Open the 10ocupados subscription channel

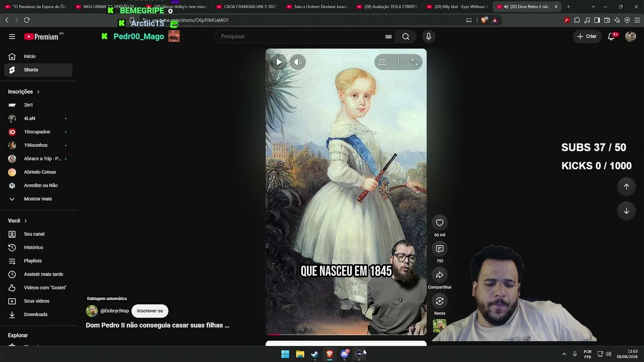38,132
